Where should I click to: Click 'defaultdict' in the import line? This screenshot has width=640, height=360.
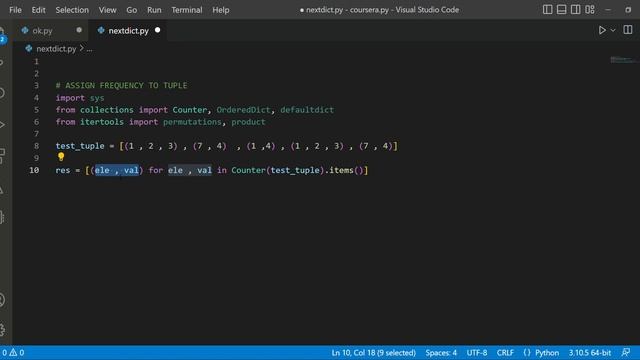pyautogui.click(x=307, y=110)
